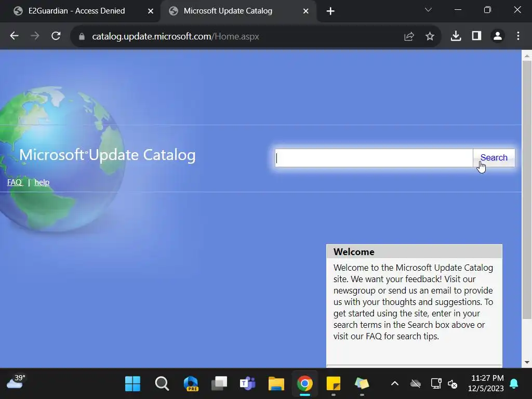532x399 pixels.
Task: Close the E2Guardian tab
Action: coord(151,11)
